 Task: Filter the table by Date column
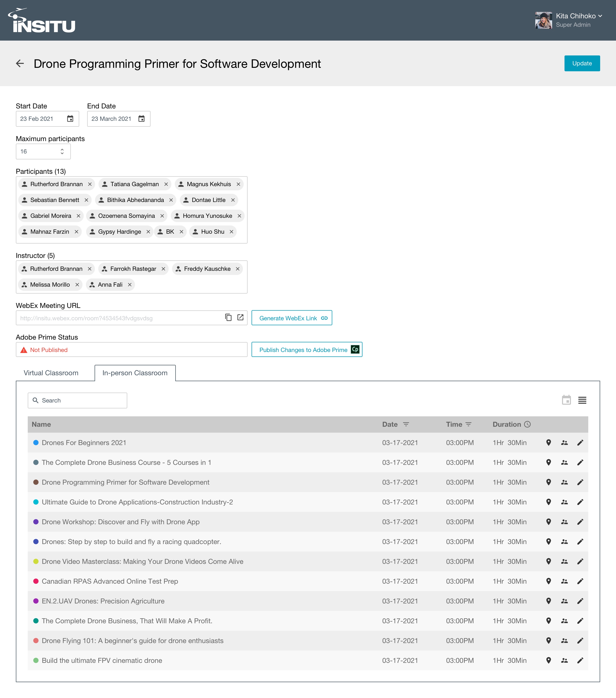tap(406, 424)
